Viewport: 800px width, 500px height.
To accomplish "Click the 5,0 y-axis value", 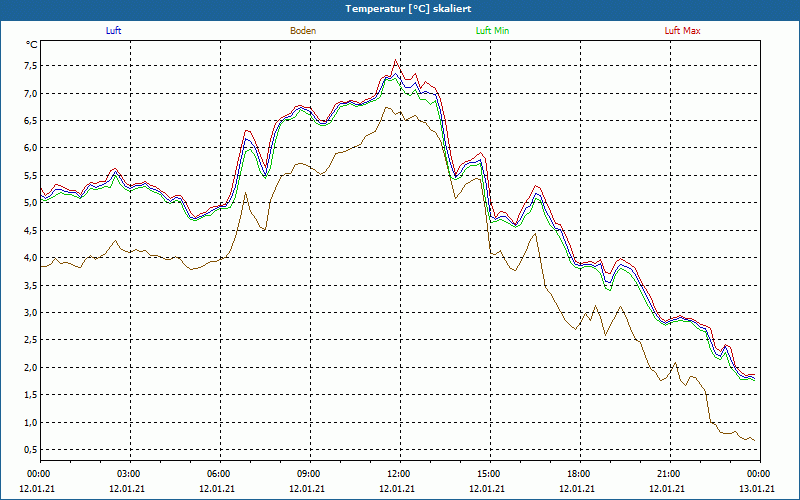I will [x=31, y=203].
